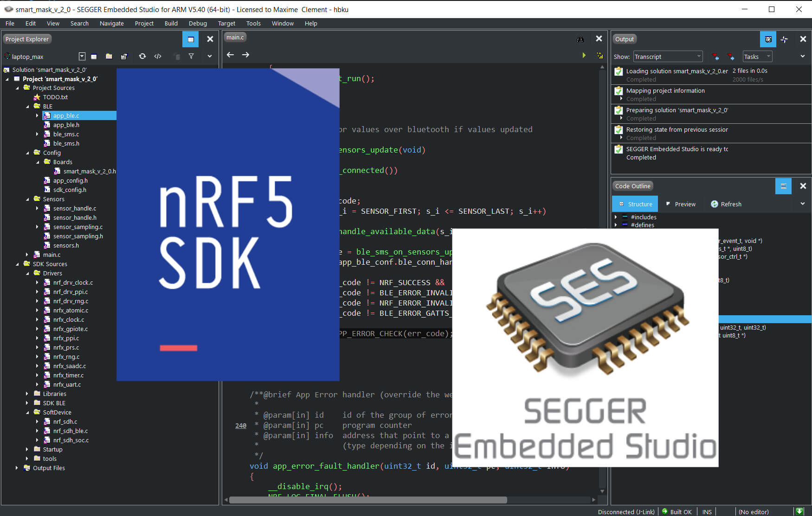Viewport: 812px width, 516px height.
Task: Open the Target menu
Action: point(226,23)
